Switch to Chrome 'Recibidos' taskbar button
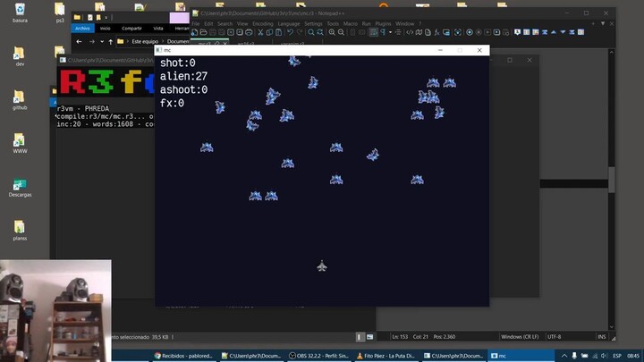This screenshot has height=362, width=644. (x=183, y=356)
